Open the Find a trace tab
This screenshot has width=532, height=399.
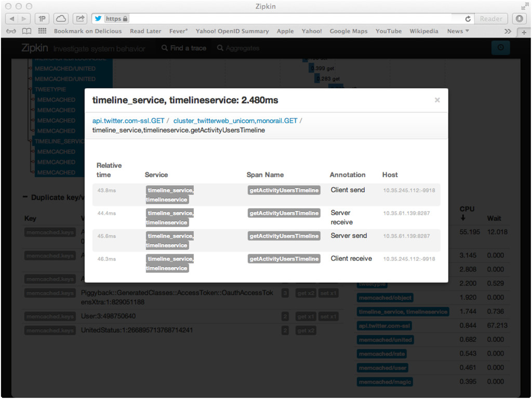pos(184,48)
